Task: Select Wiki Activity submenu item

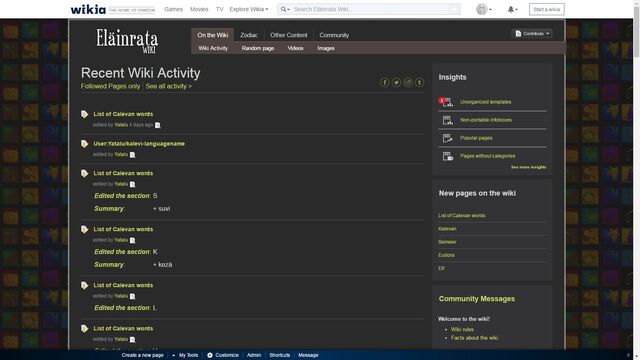Action: tap(213, 48)
